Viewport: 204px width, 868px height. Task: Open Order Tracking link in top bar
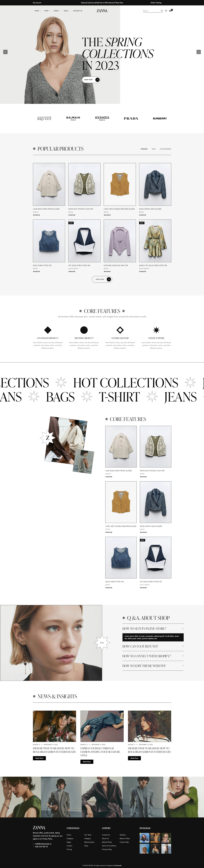point(156,3)
